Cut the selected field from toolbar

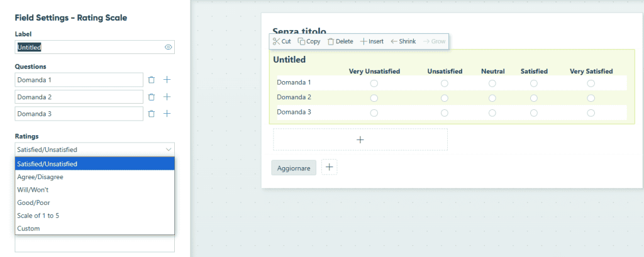(282, 41)
